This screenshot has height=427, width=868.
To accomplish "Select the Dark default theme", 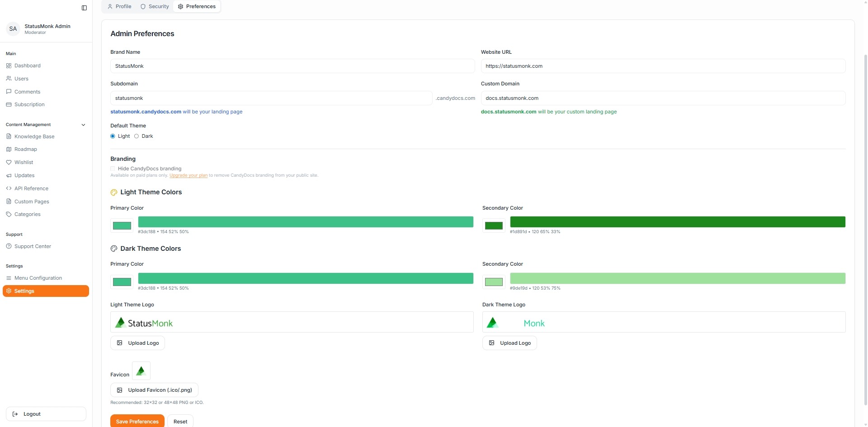I will 137,136.
